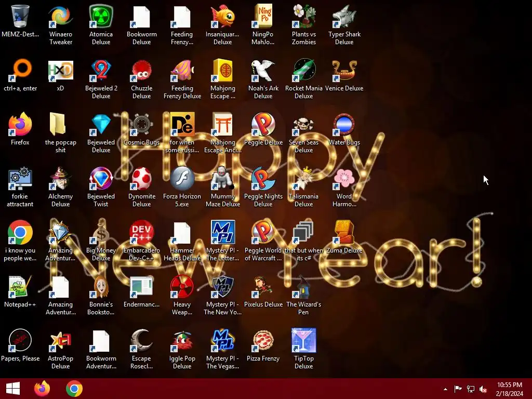Select 'that but when its c#' icon
The image size is (532, 399).
pyautogui.click(x=303, y=232)
